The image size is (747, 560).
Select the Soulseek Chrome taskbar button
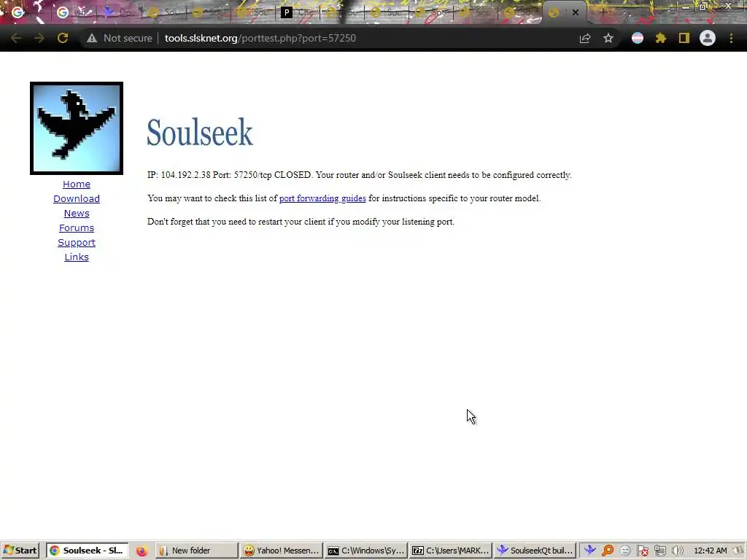click(x=88, y=551)
